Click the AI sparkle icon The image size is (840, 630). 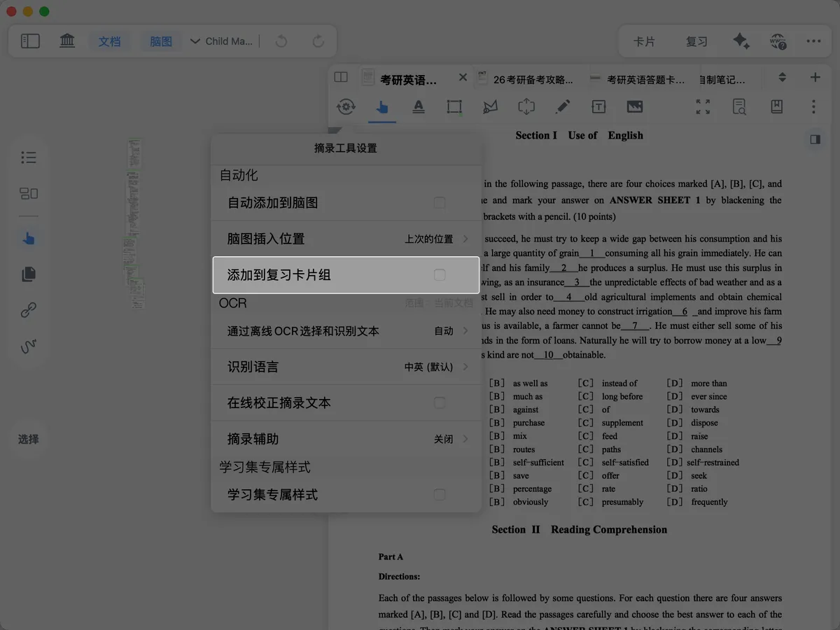(741, 41)
